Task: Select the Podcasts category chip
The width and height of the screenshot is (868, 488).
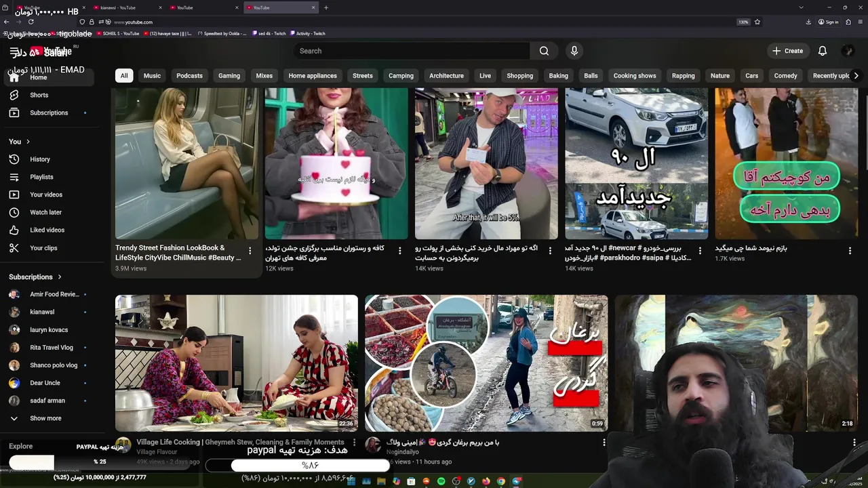Action: (189, 76)
